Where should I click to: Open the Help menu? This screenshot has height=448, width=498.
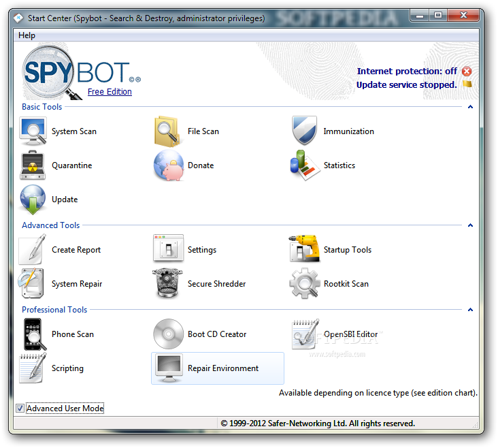[27, 35]
